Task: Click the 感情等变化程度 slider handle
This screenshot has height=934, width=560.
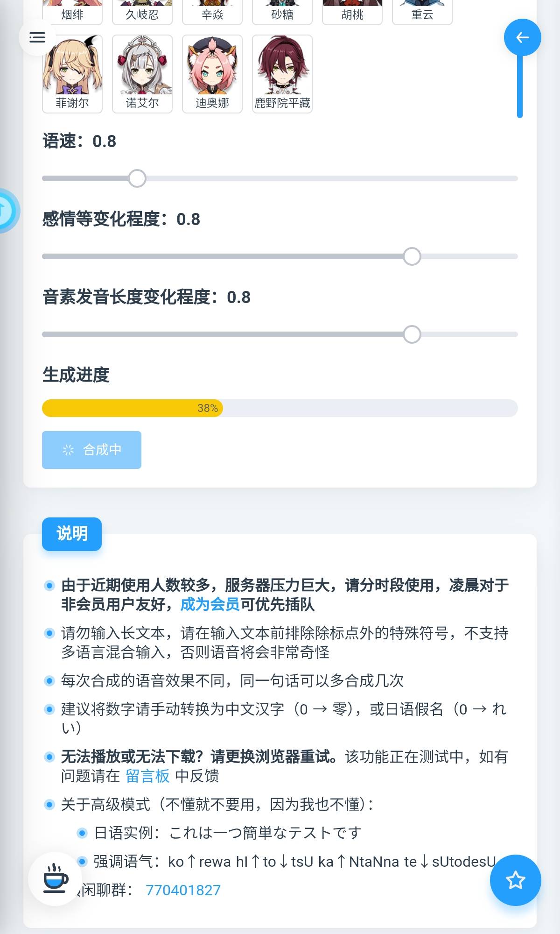Action: coord(412,256)
